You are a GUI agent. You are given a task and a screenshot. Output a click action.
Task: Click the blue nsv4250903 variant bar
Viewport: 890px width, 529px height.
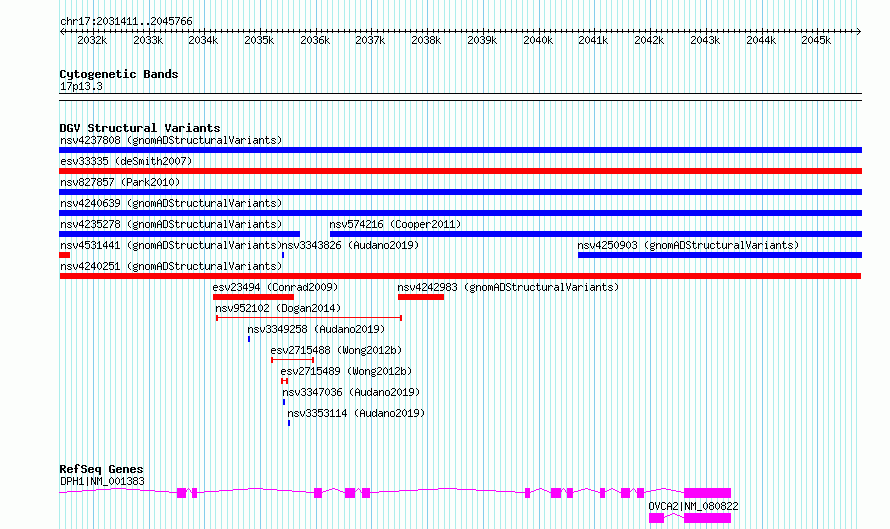point(720,255)
